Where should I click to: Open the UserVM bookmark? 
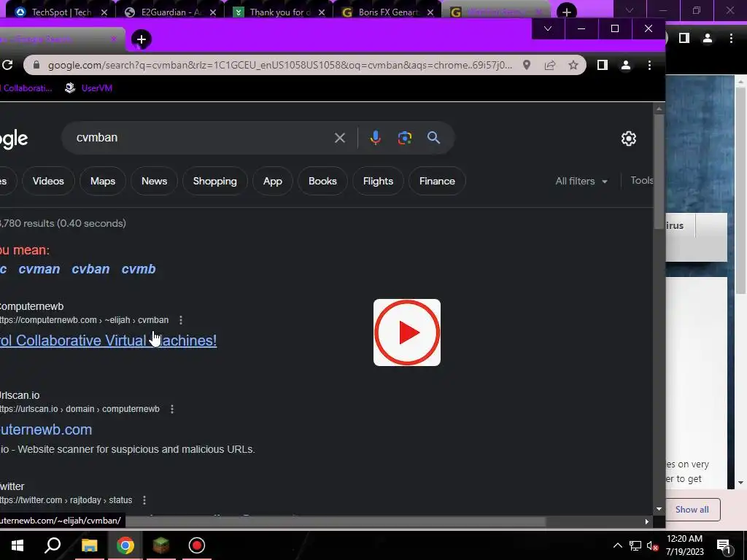[x=88, y=88]
